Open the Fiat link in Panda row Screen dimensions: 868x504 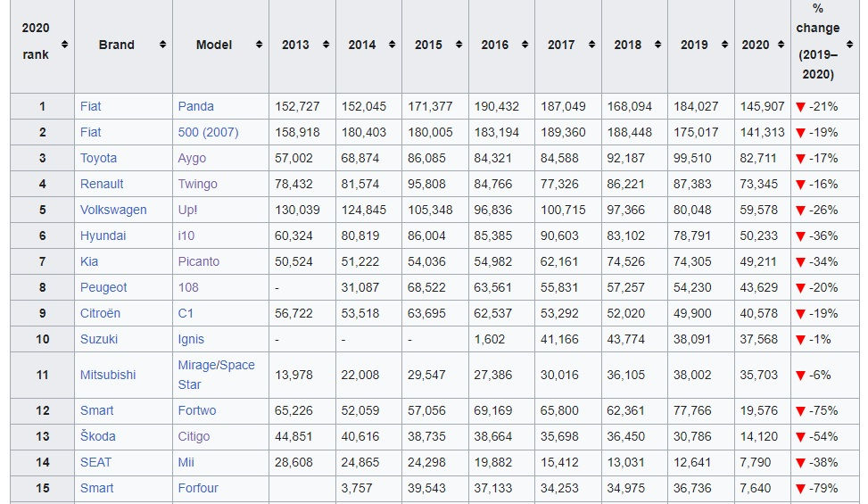(91, 106)
